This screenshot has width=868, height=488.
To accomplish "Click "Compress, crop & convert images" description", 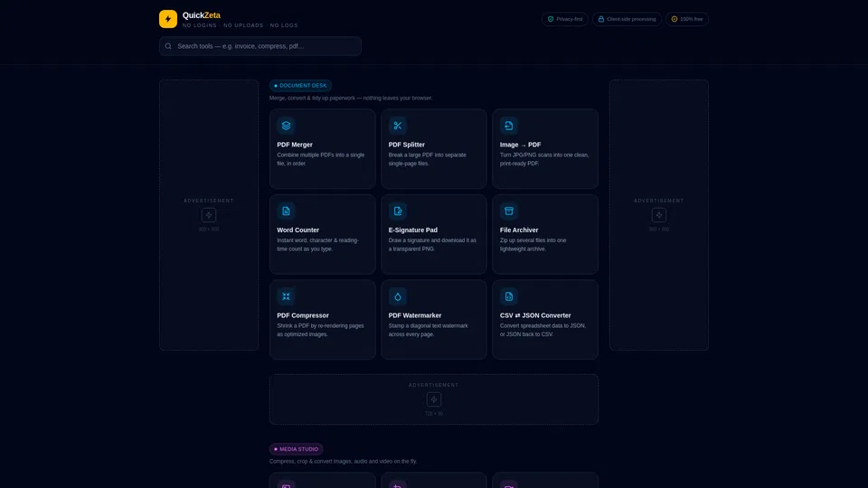I will click(x=344, y=461).
